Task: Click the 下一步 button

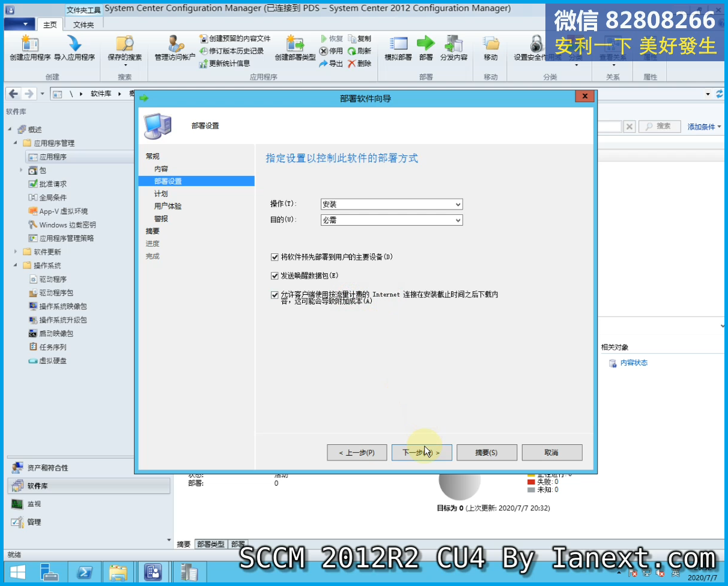Action: click(x=422, y=452)
